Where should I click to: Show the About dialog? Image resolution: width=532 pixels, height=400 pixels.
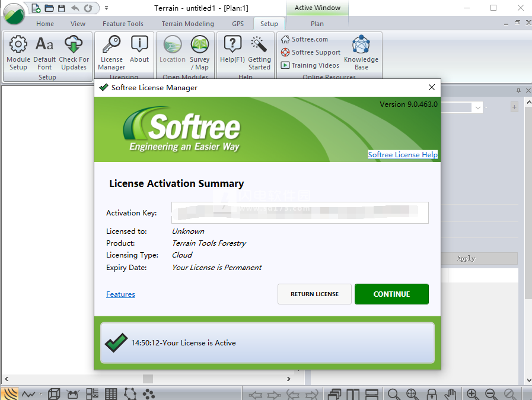pyautogui.click(x=139, y=49)
